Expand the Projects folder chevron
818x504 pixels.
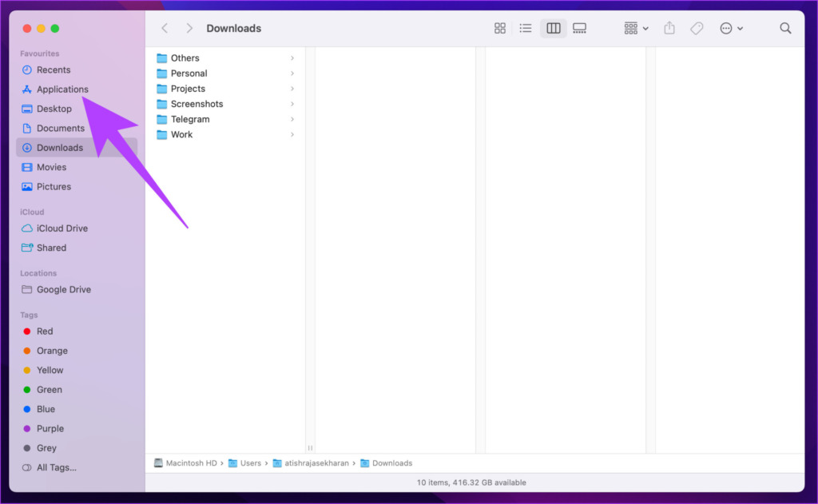292,89
